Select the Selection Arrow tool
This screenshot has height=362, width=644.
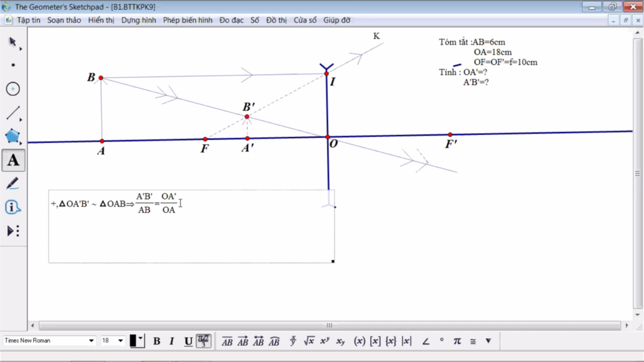13,42
